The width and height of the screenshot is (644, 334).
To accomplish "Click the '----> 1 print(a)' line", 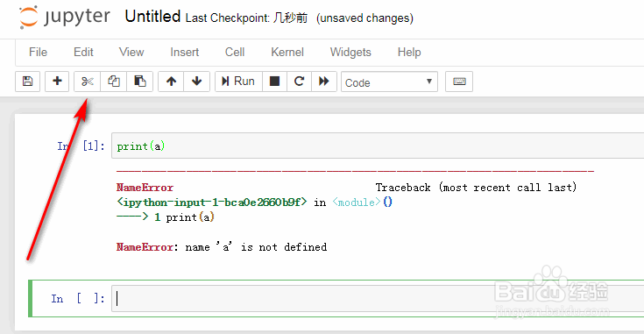I will point(166,217).
